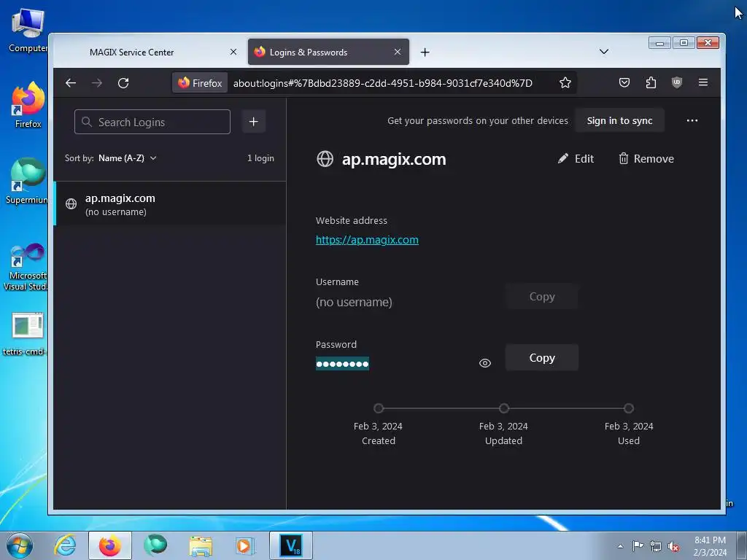This screenshot has height=560, width=747.
Task: Open the https://ap.magix.com link
Action: click(x=367, y=240)
